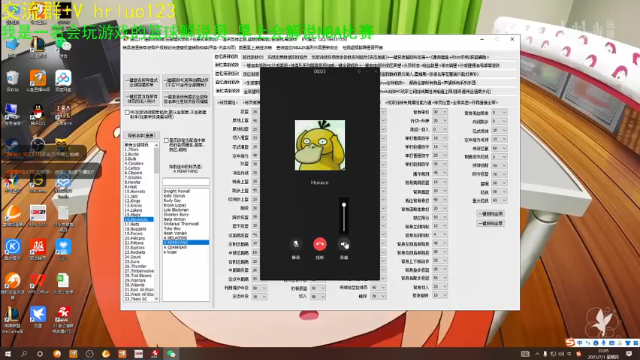Click the taskbar clock showing the date
This screenshot has height=360, width=640.
pyautogui.click(x=603, y=353)
